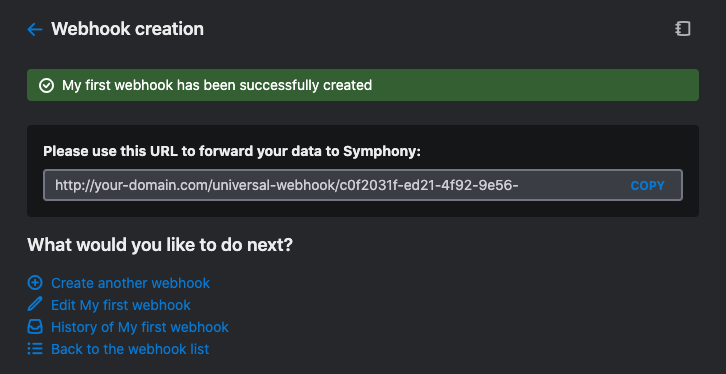Image resolution: width=726 pixels, height=374 pixels.
Task: Click the Webhook creation page title
Action: coord(127,29)
